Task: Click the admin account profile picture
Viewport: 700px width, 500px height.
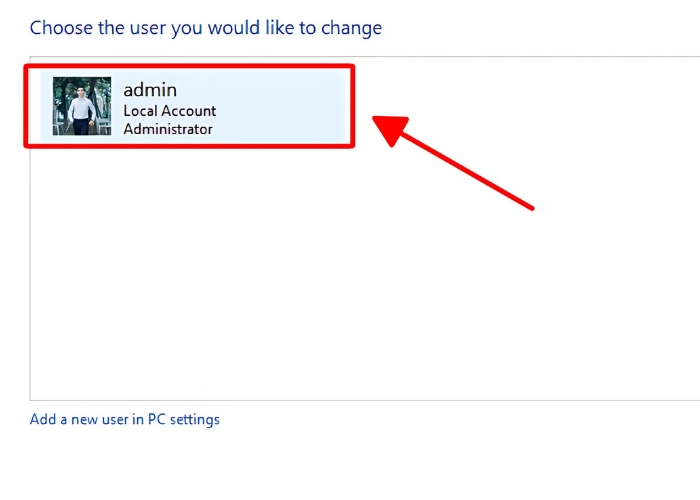Action: tap(82, 106)
